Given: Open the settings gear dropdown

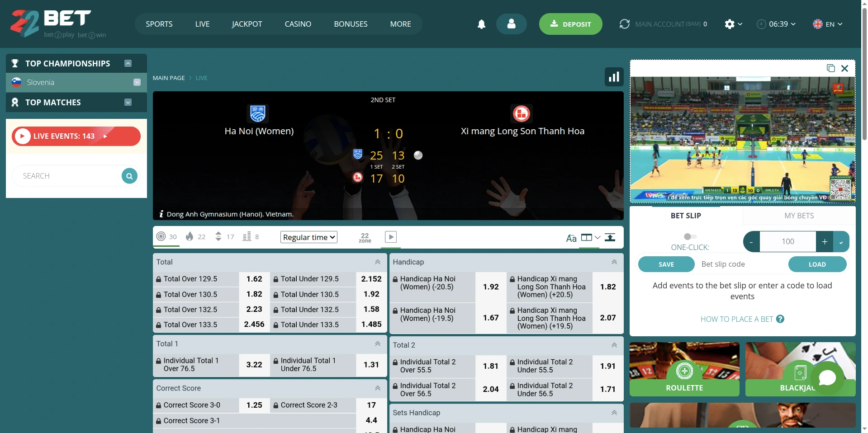Looking at the screenshot, I should point(733,24).
